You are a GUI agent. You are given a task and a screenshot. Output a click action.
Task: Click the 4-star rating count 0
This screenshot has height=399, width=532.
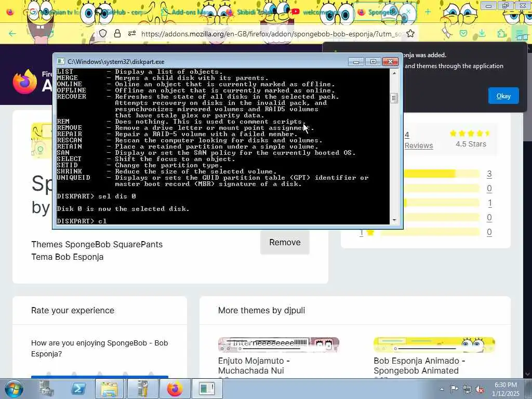pyautogui.click(x=489, y=189)
